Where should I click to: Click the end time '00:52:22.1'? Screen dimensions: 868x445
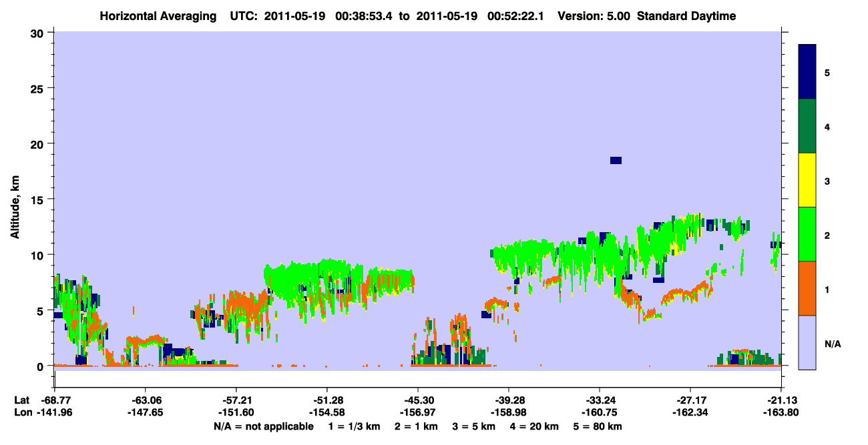coord(513,16)
